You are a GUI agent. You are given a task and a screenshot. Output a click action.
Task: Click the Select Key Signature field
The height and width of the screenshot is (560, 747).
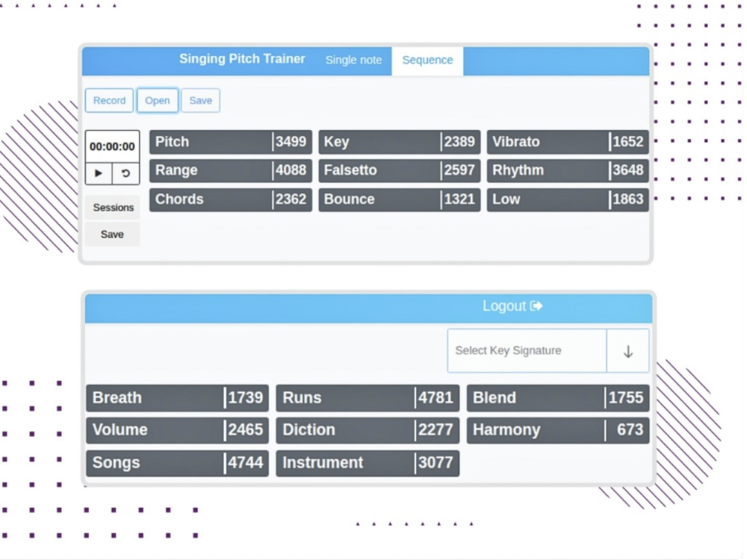coord(527,351)
